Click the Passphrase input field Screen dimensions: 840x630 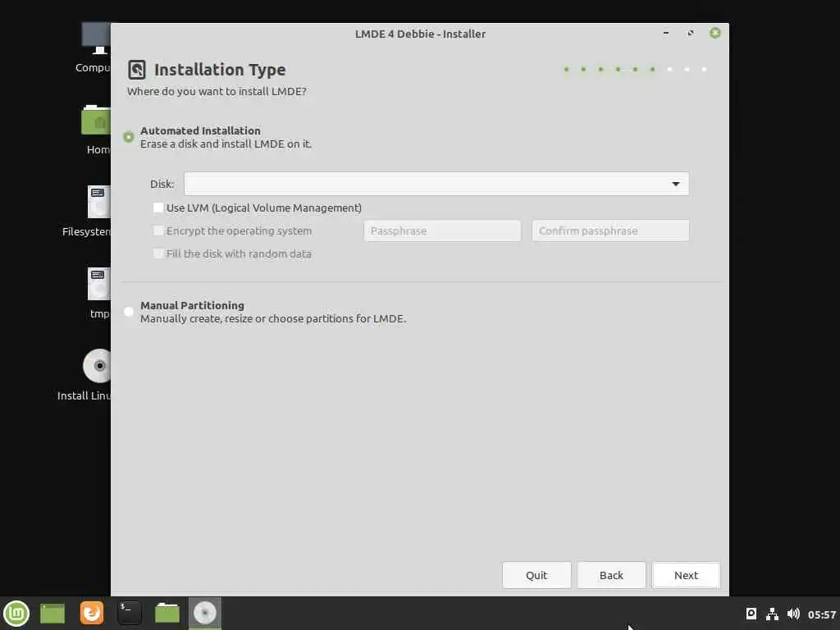[x=442, y=231]
